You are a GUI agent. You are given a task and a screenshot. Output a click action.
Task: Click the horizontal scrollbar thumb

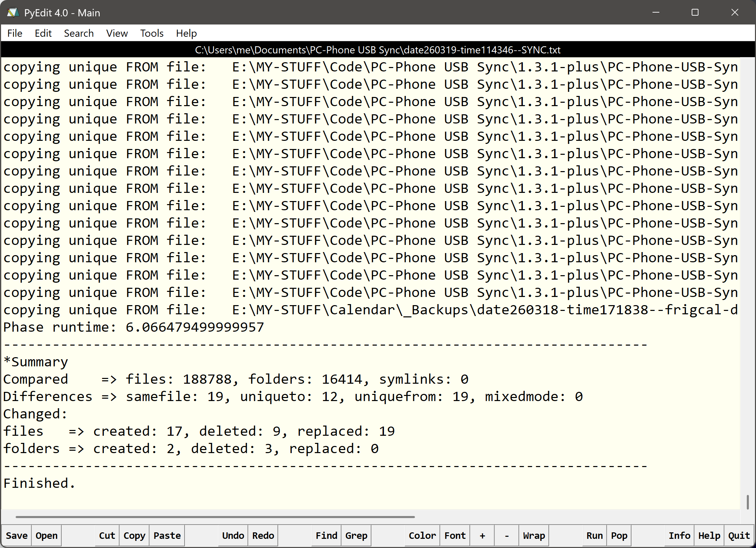pos(215,517)
